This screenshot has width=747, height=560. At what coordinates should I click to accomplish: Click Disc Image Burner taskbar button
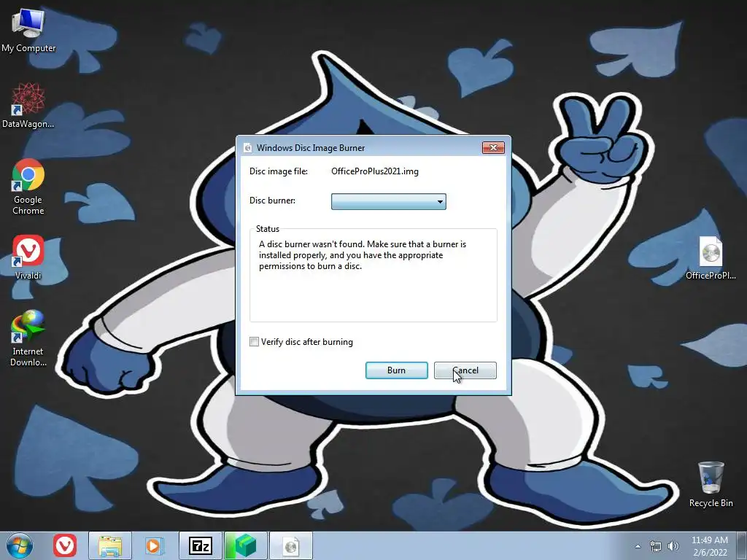[x=291, y=545]
